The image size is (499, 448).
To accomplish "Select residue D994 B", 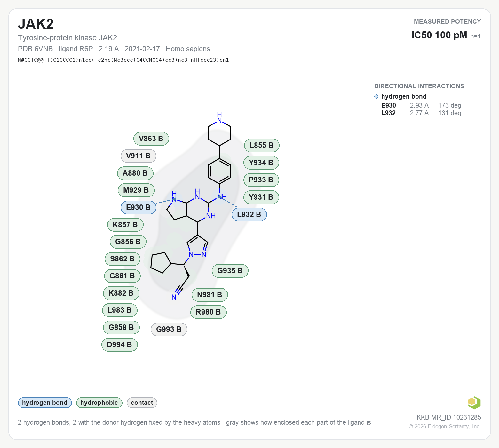I will point(120,345).
